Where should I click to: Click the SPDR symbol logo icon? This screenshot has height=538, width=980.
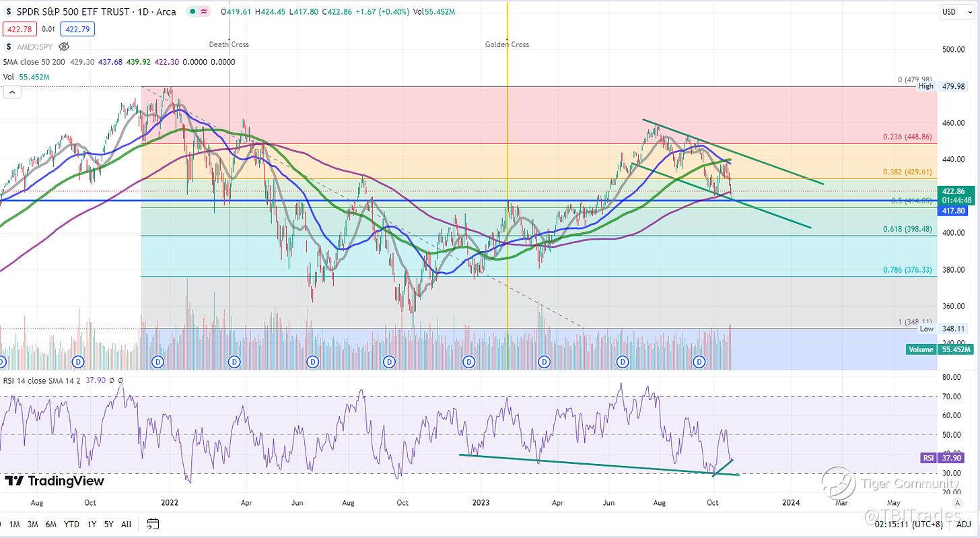8,11
